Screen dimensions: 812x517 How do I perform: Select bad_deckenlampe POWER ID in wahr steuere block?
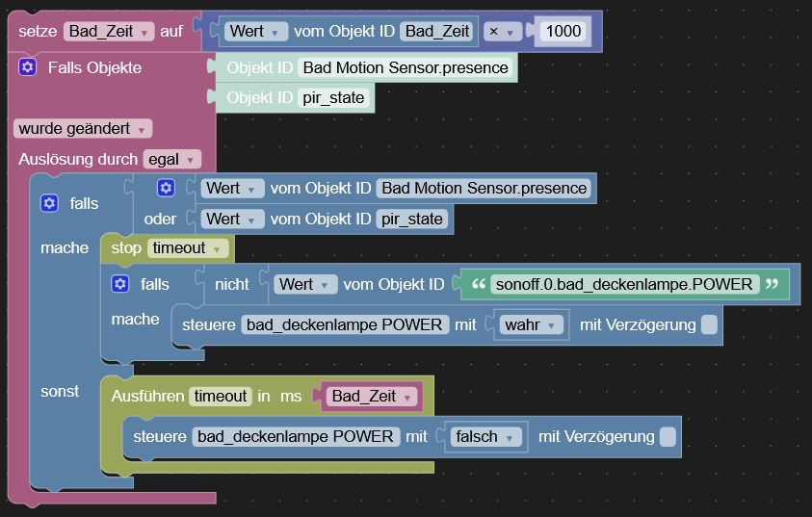click(x=345, y=324)
